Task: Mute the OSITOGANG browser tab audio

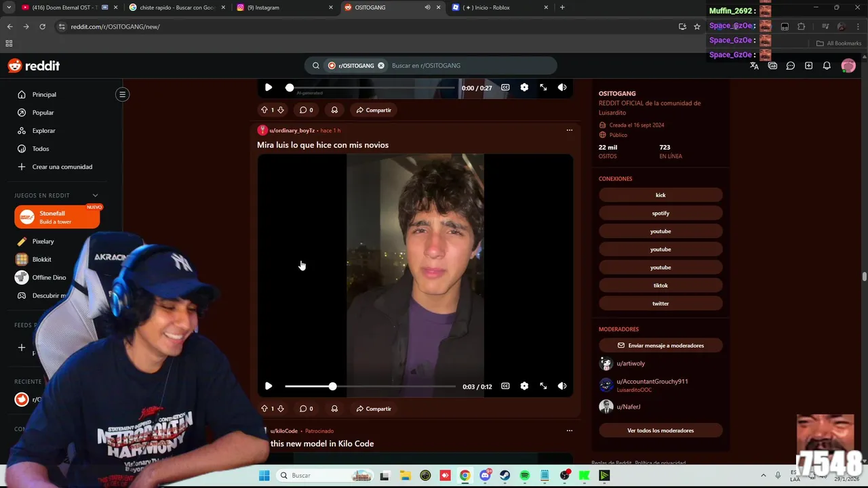Action: pos(427,7)
